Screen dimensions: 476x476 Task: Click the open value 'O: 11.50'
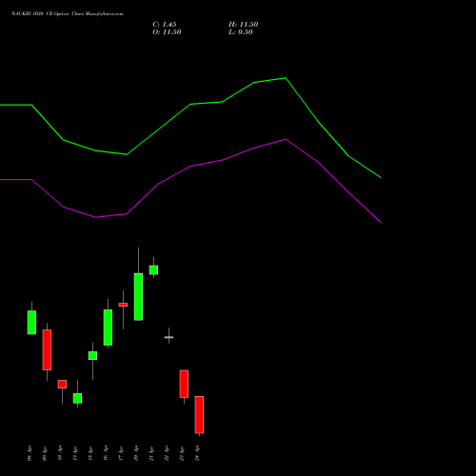click(x=167, y=32)
